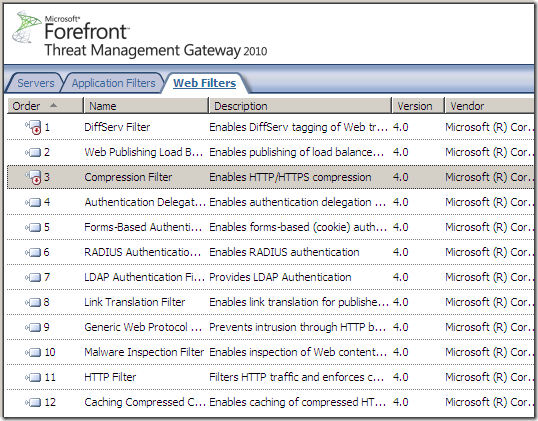Click the Link Translation Filter icon
Screen dimensions: 538x421
[33, 302]
